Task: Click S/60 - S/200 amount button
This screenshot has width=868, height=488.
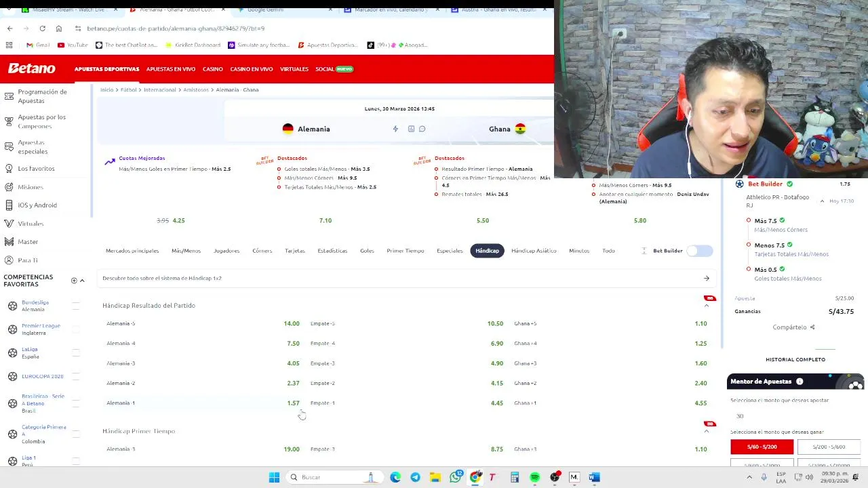Action: (x=762, y=447)
